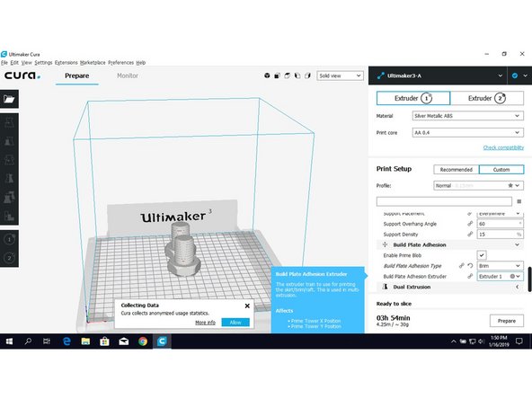Click the settings panel scrollbar
The image size is (532, 399).
[x=529, y=279]
